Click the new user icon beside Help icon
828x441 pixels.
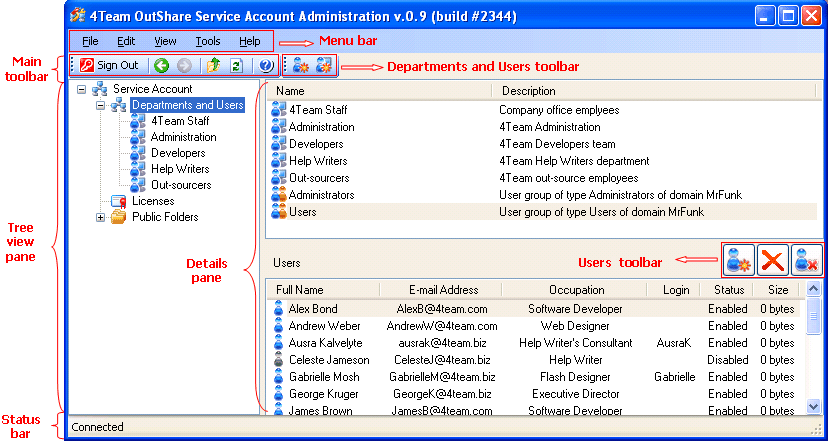(x=300, y=66)
